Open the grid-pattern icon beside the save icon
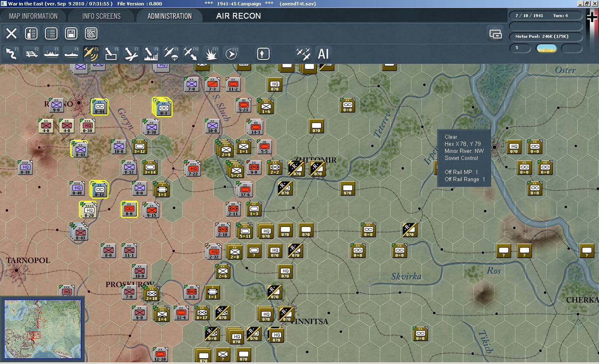This screenshot has width=599, height=364. (91, 33)
